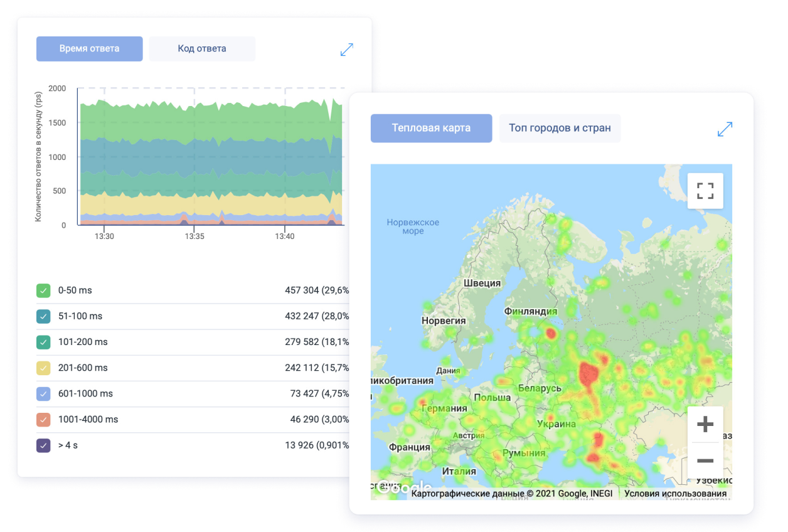788x532 pixels.
Task: Expand the heat map panel
Action: [725, 129]
